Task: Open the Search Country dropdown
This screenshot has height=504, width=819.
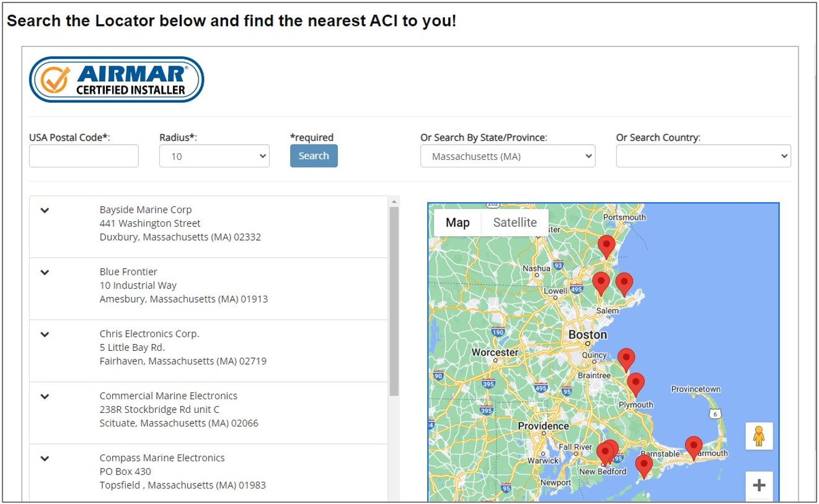Action: [x=704, y=156]
